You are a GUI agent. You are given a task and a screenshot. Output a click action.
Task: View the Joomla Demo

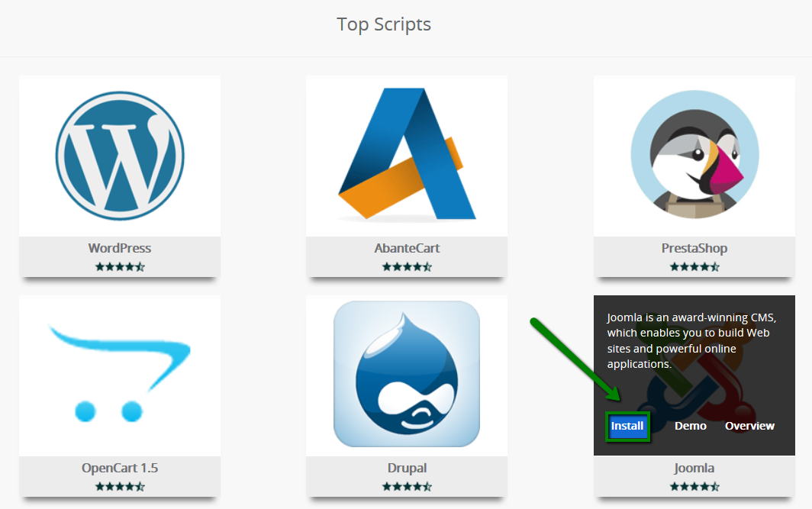click(691, 426)
